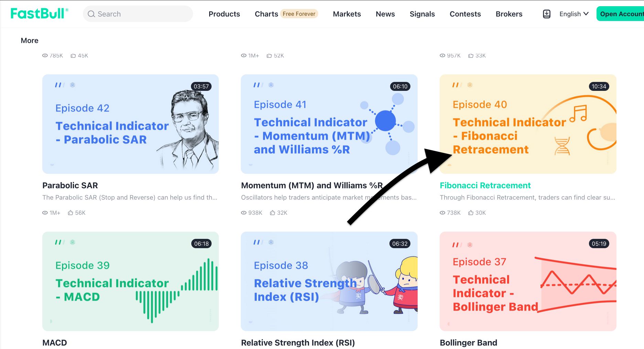The image size is (644, 349).
Task: Open the Fibonacci Retracement title link
Action: point(485,186)
